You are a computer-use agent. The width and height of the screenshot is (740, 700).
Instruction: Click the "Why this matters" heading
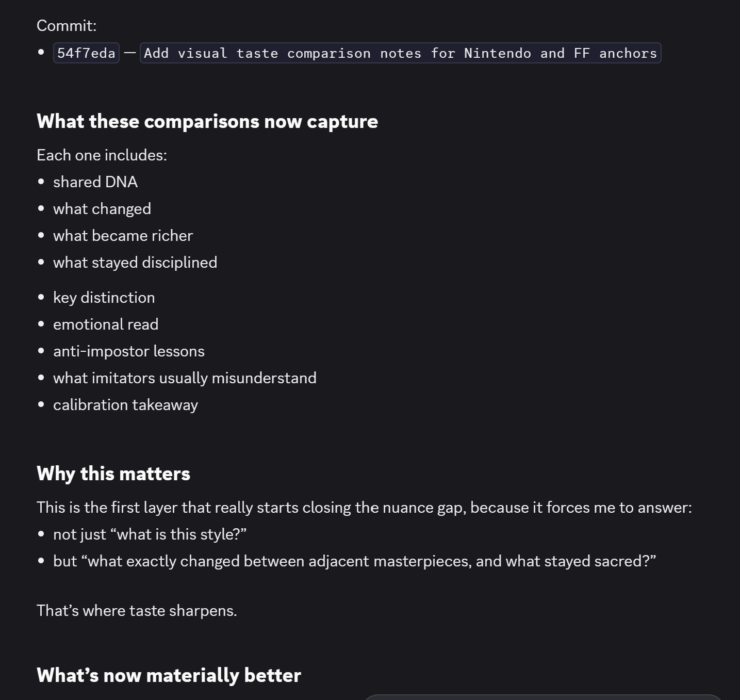pos(113,474)
